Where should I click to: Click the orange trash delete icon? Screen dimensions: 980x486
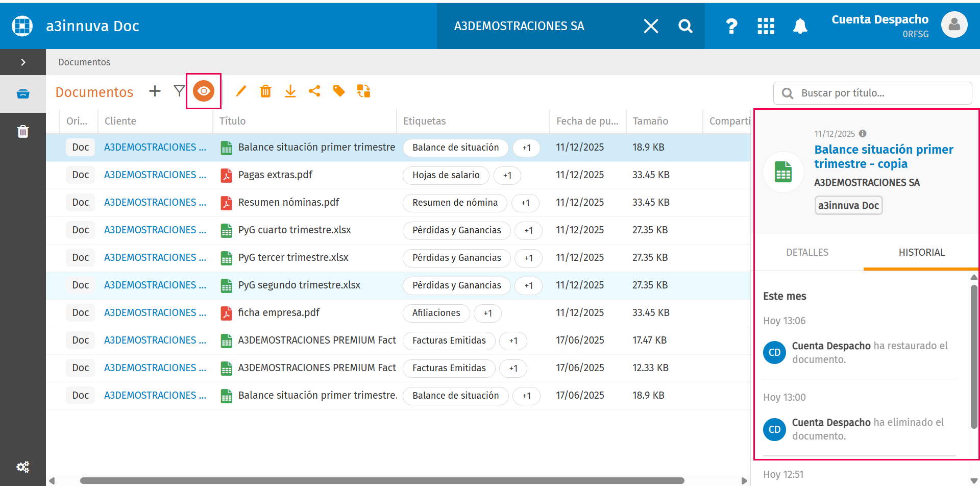tap(265, 91)
